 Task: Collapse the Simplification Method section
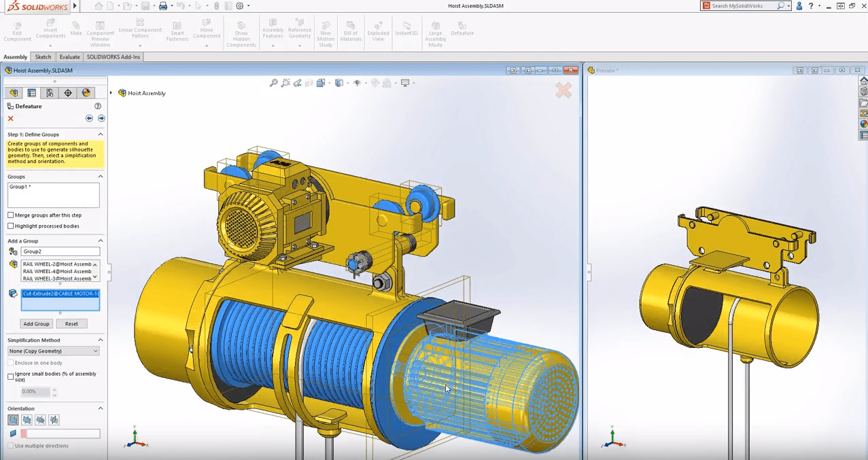101,340
